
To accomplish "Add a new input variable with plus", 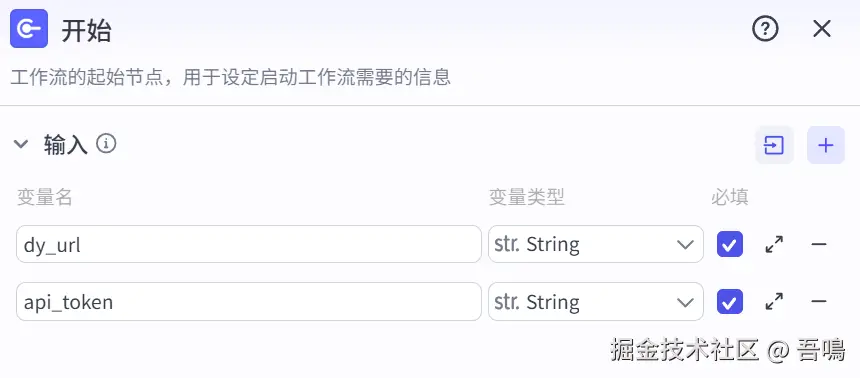I will (x=825, y=145).
